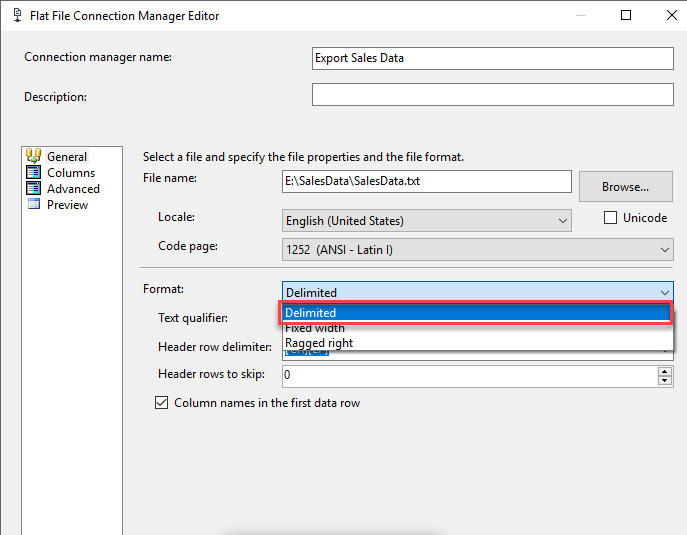The image size is (687, 535).
Task: Click the Description text field
Action: tap(492, 95)
